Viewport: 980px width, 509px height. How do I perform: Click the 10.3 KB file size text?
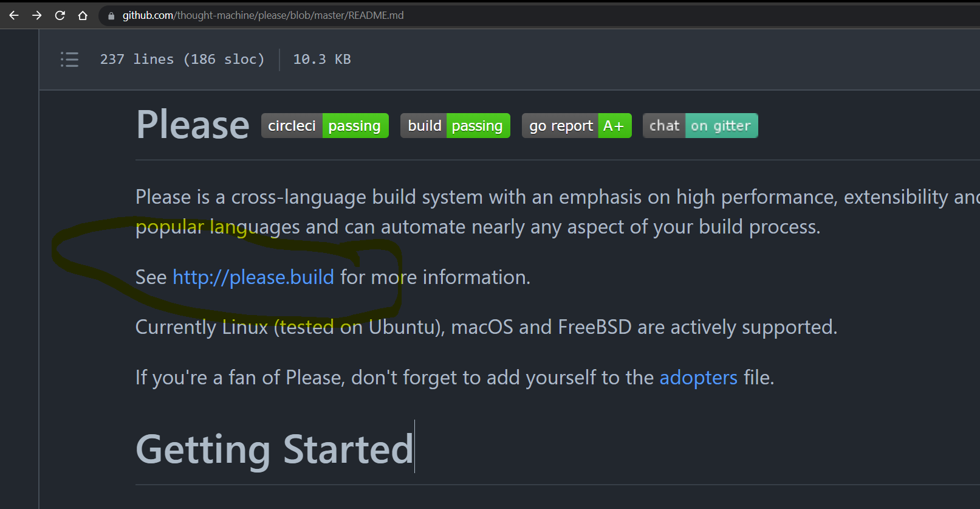click(321, 60)
